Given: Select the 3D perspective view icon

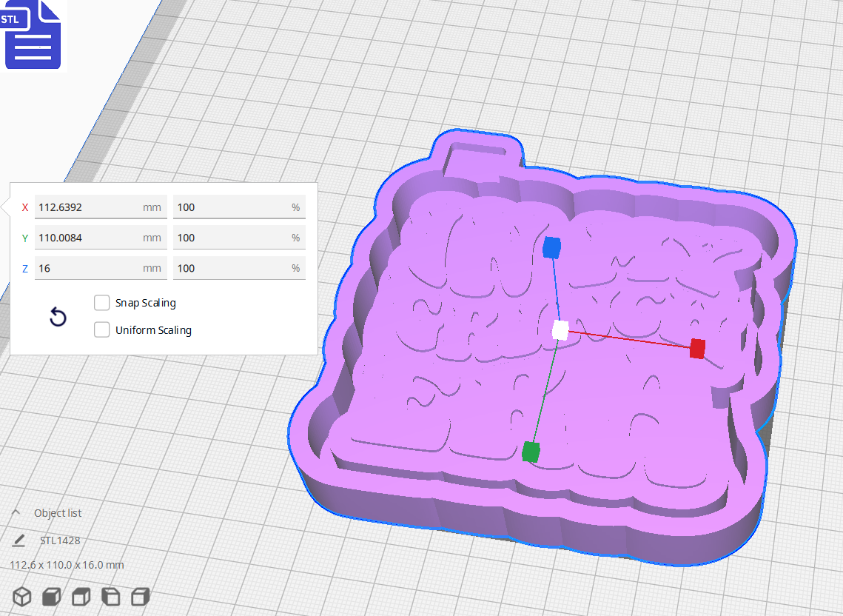Looking at the screenshot, I should [21, 597].
